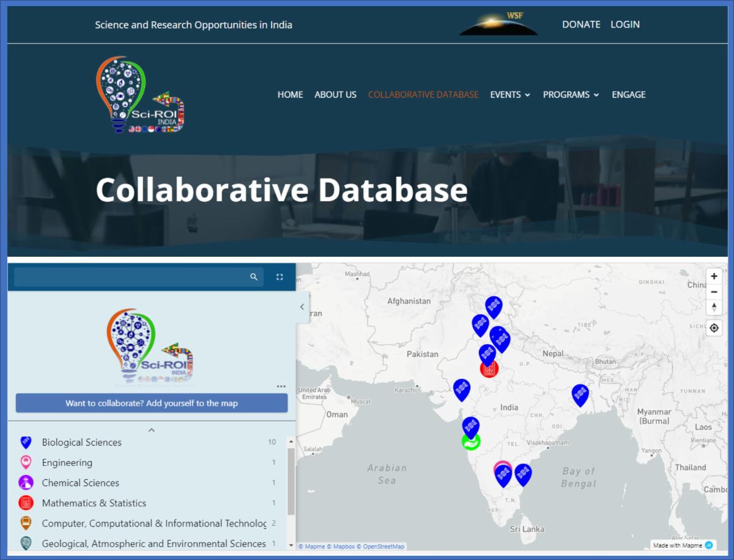Toggle fullscreen map view icon

tap(280, 277)
